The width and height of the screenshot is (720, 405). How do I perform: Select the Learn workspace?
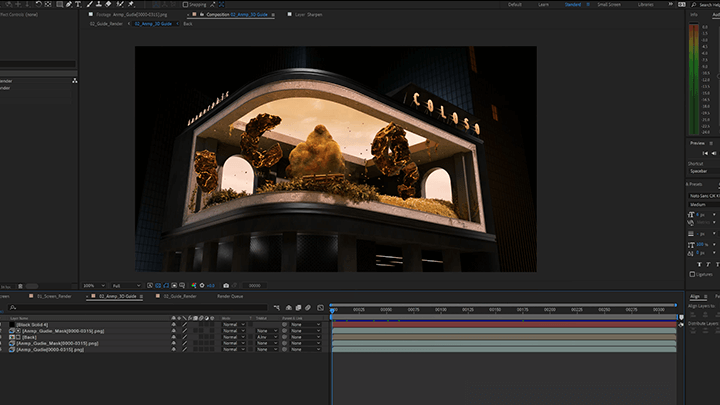tap(543, 5)
